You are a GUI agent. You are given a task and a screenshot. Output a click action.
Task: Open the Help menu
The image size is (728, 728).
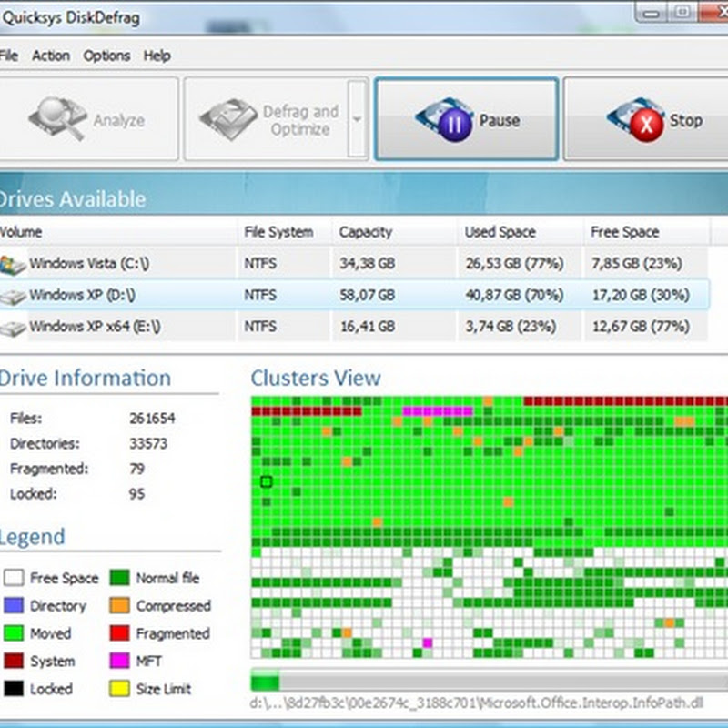(x=157, y=56)
